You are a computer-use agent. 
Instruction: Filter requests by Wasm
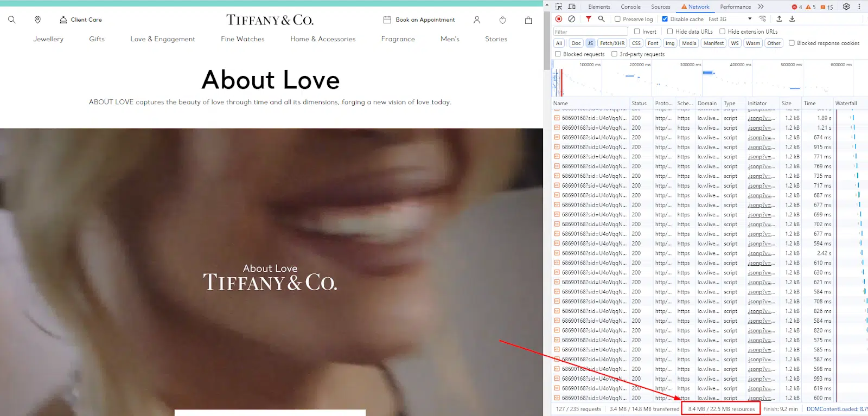point(753,43)
